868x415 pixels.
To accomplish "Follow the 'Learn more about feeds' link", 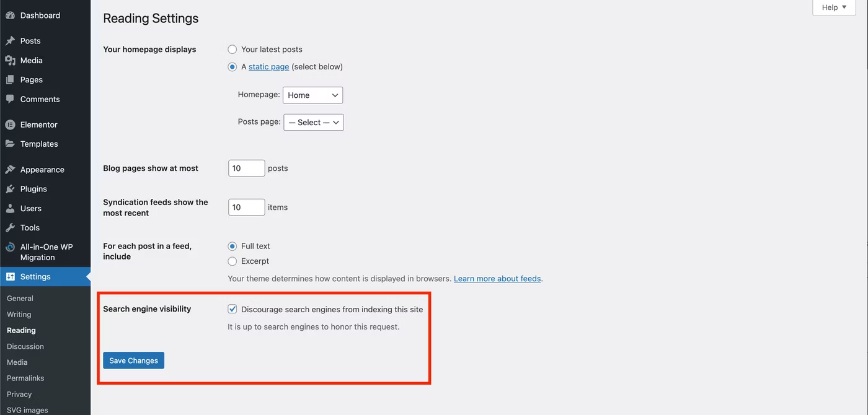I will pyautogui.click(x=497, y=279).
